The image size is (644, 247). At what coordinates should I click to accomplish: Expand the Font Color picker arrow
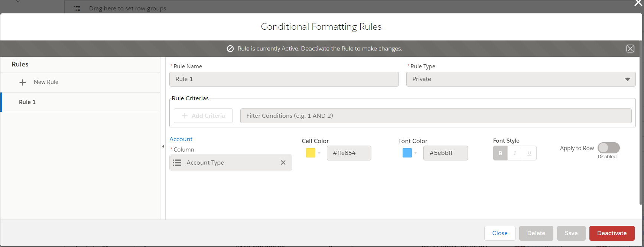pyautogui.click(x=416, y=153)
